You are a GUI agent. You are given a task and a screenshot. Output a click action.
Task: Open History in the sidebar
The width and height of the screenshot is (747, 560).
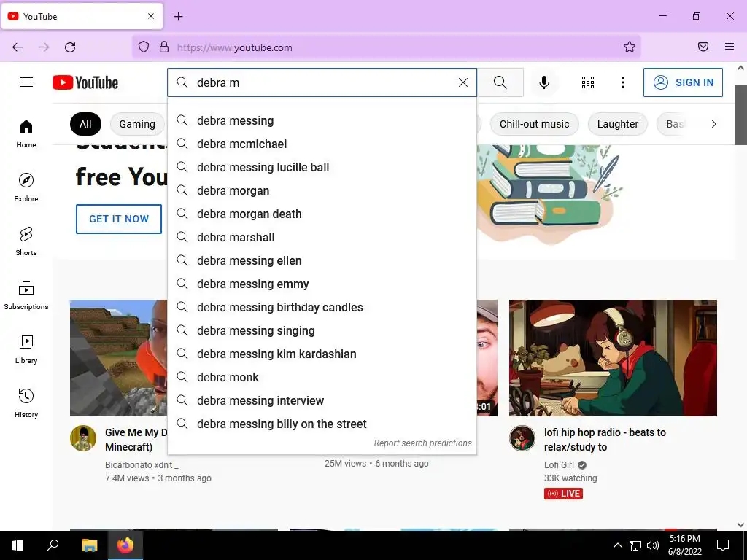pos(26,403)
